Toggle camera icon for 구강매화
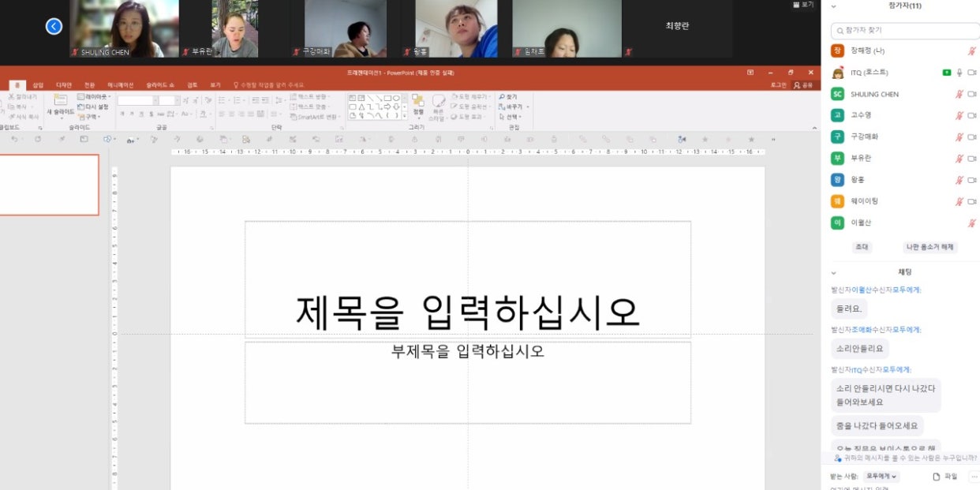The width and height of the screenshot is (980, 490). 972,137
